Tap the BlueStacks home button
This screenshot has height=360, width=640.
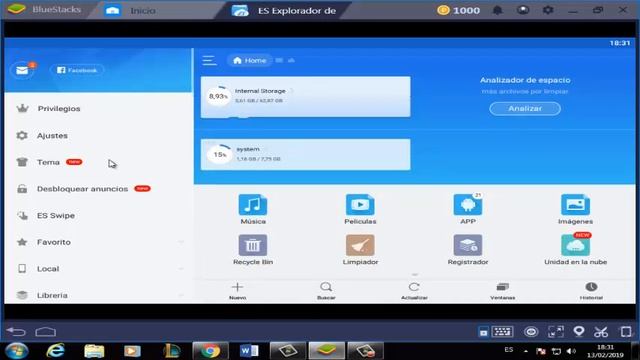pyautogui.click(x=45, y=332)
